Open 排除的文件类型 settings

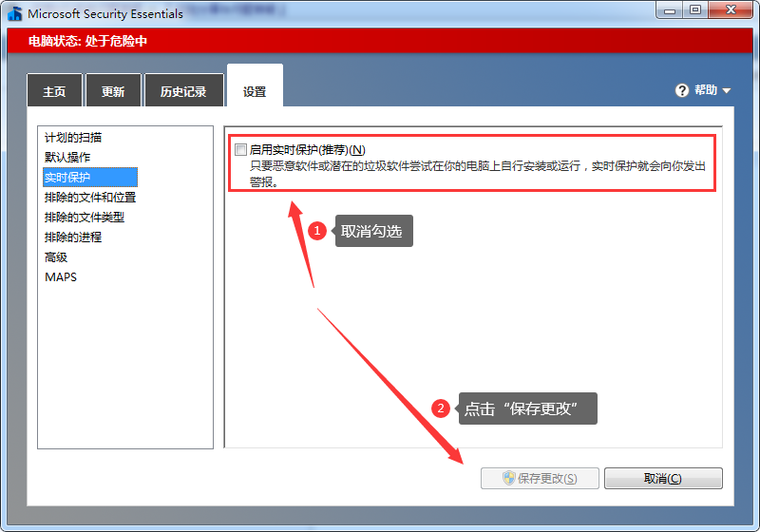(x=85, y=217)
